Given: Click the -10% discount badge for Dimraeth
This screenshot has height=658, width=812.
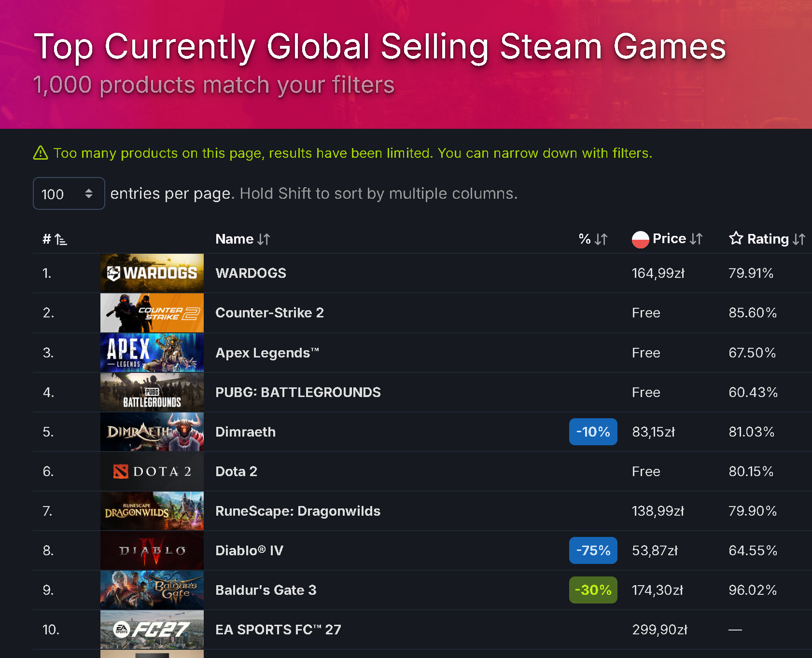Looking at the screenshot, I should [x=593, y=432].
